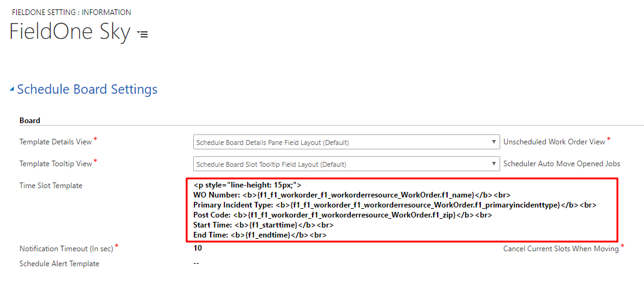Click the Cancel Current Slots When Moving label
Image resolution: width=644 pixels, height=305 pixels.
coord(561,249)
